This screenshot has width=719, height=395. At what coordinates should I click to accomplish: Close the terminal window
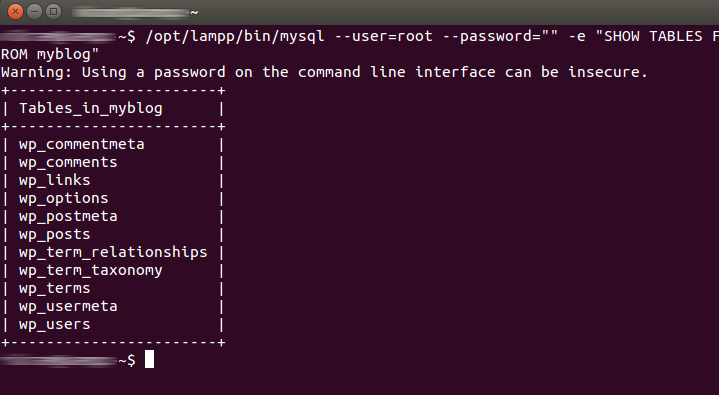15,11
